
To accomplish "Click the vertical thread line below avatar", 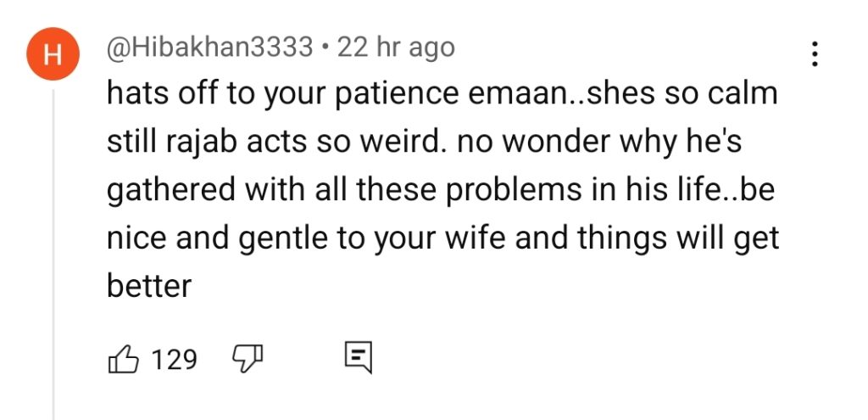I will (53, 255).
